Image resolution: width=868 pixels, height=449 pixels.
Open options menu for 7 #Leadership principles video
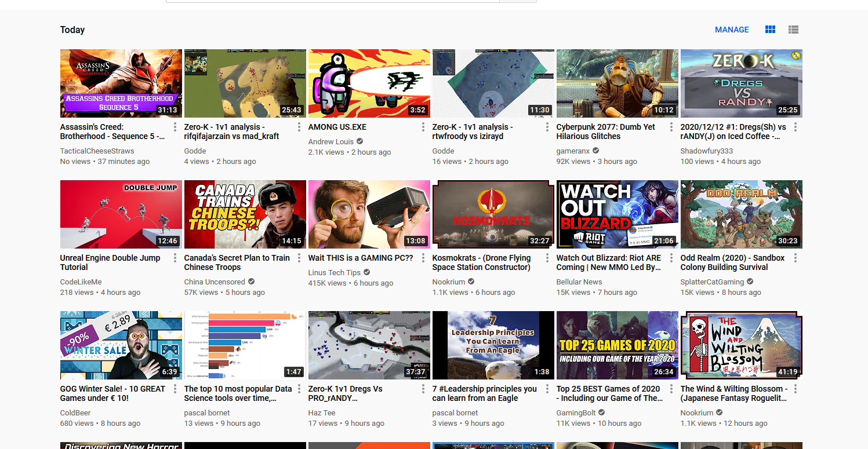547,389
